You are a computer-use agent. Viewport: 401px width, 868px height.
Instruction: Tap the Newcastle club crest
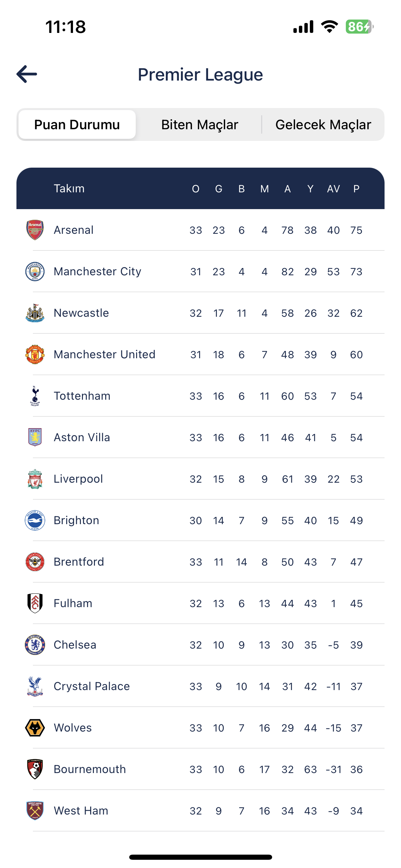pyautogui.click(x=35, y=313)
